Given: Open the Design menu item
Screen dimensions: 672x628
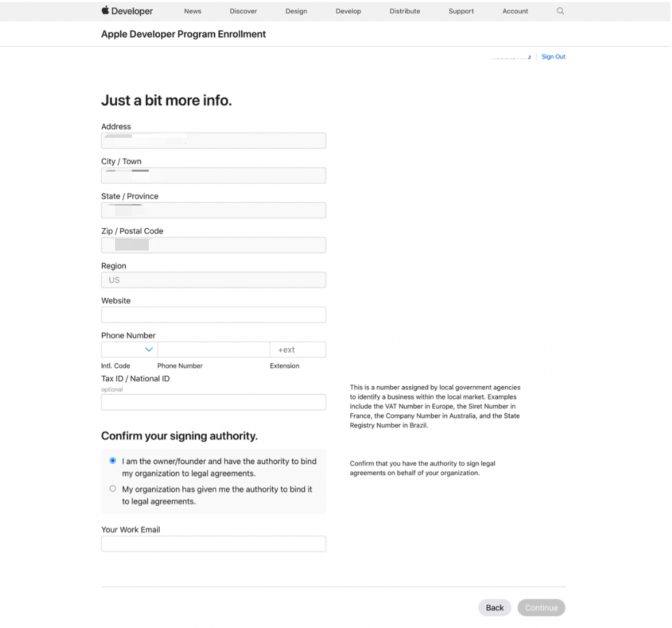Looking at the screenshot, I should pyautogui.click(x=296, y=11).
